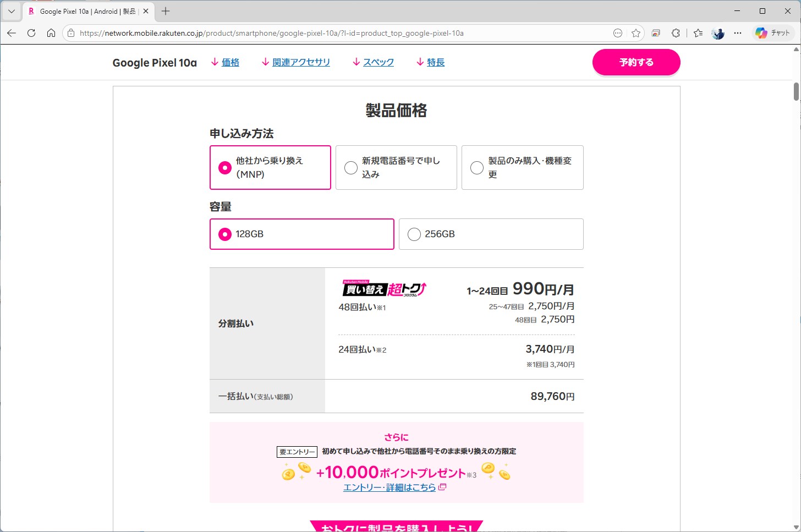Click the ※1回目 3,740円 note
The image size is (801, 532).
(x=551, y=365)
